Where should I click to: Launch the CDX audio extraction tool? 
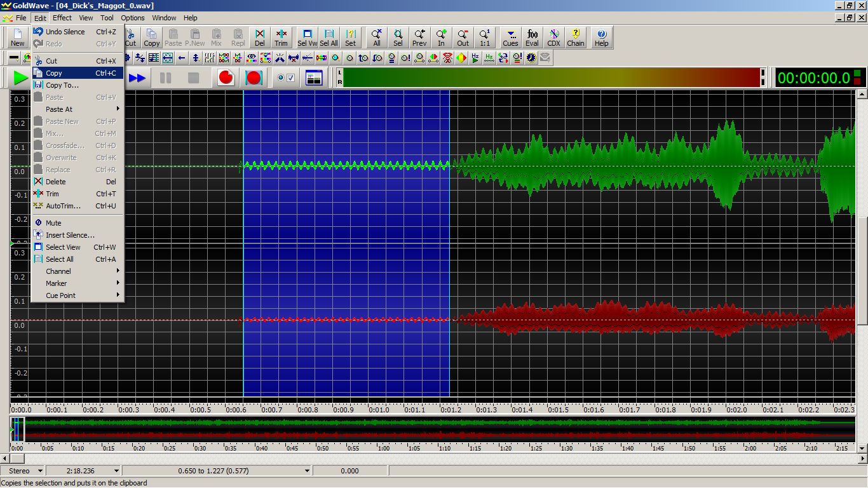pyautogui.click(x=553, y=37)
